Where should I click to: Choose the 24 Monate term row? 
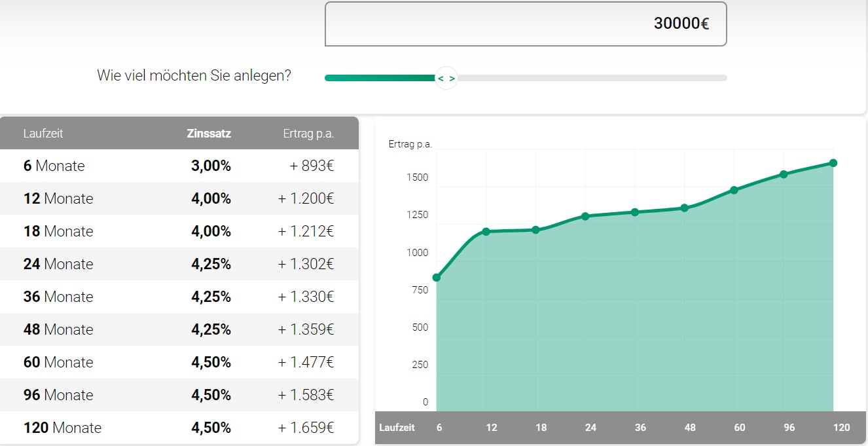coord(179,264)
